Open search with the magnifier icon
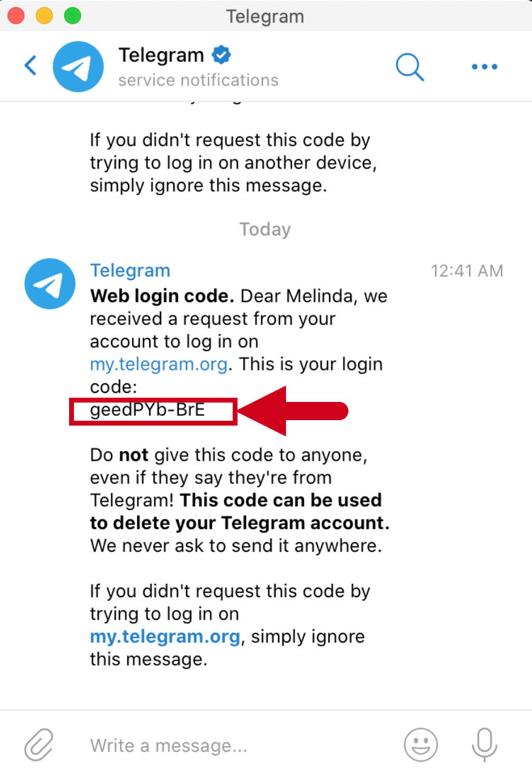 (x=410, y=66)
